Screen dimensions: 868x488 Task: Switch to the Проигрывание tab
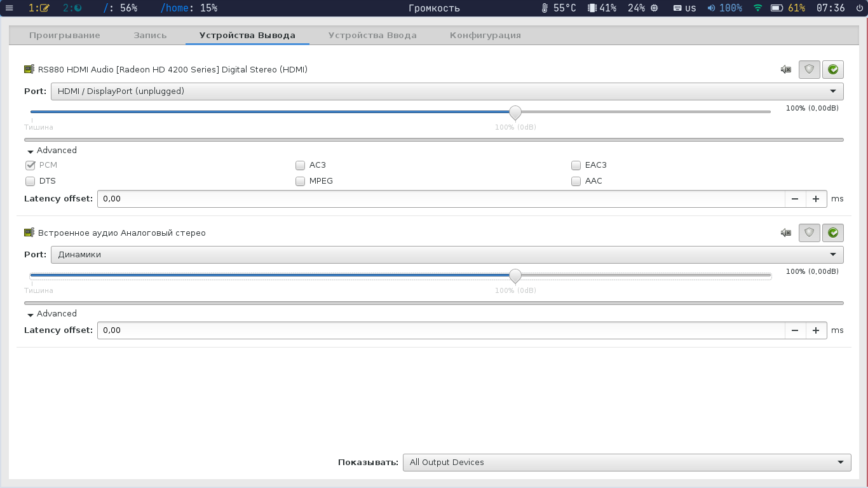tap(65, 36)
